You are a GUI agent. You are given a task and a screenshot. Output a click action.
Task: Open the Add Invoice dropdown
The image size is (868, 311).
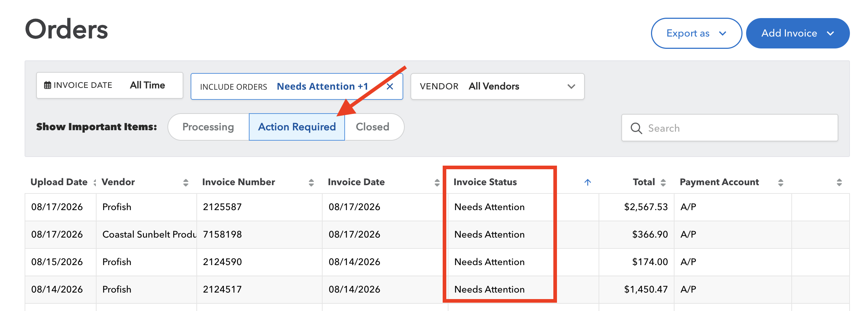[x=798, y=33]
